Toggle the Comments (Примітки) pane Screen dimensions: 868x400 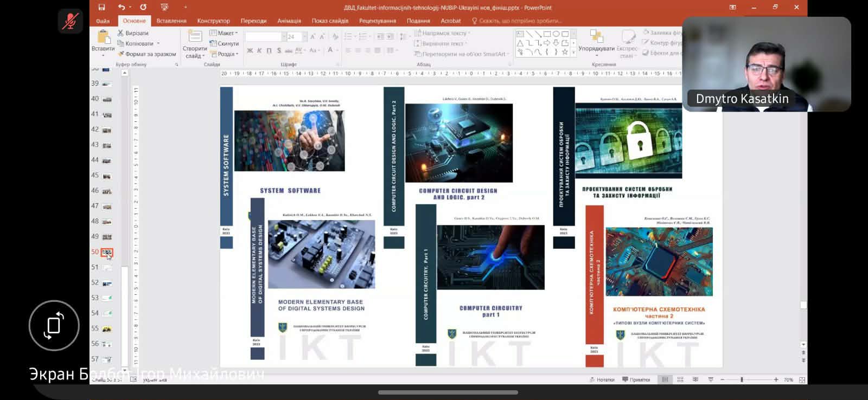point(636,380)
